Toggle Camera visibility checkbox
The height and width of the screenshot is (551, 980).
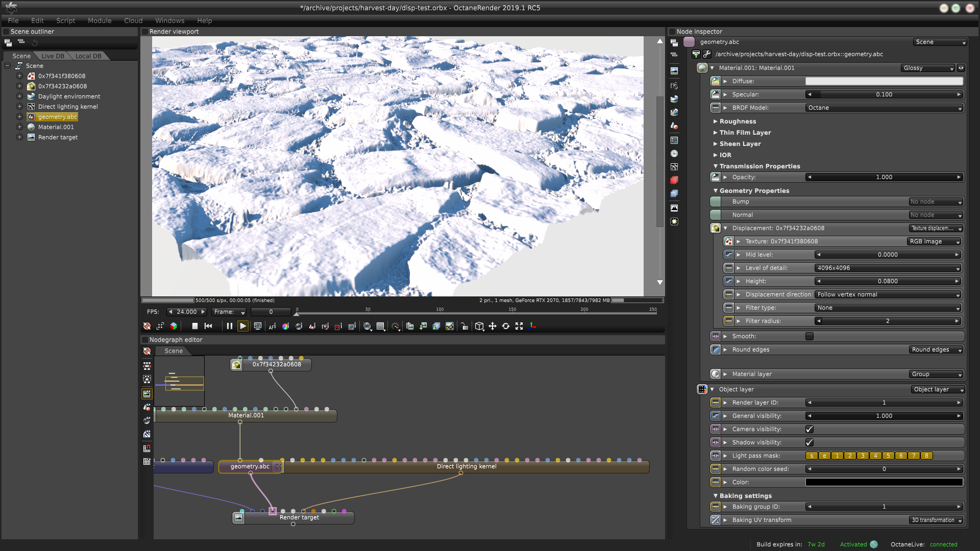(810, 429)
